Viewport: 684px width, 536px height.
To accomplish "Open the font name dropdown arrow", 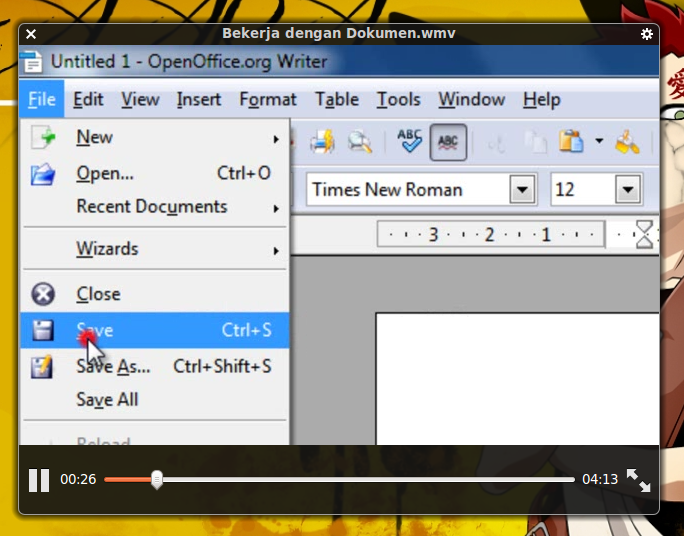I will click(x=522, y=189).
